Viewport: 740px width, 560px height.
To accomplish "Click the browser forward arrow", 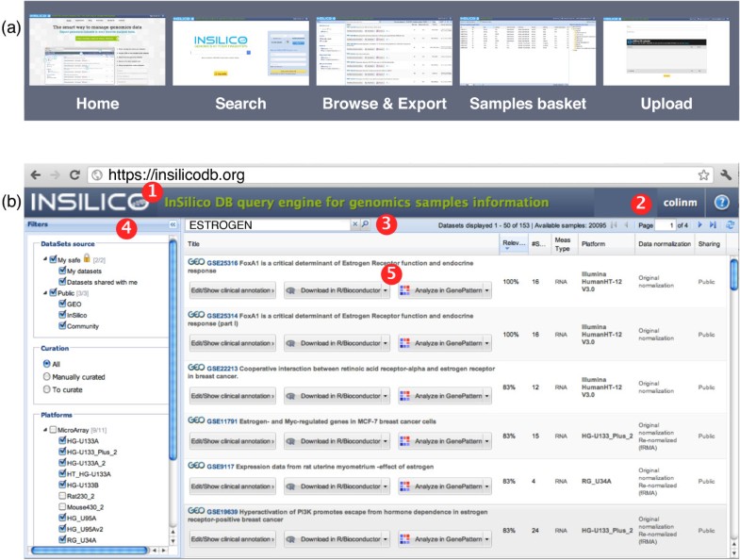I will (56, 175).
